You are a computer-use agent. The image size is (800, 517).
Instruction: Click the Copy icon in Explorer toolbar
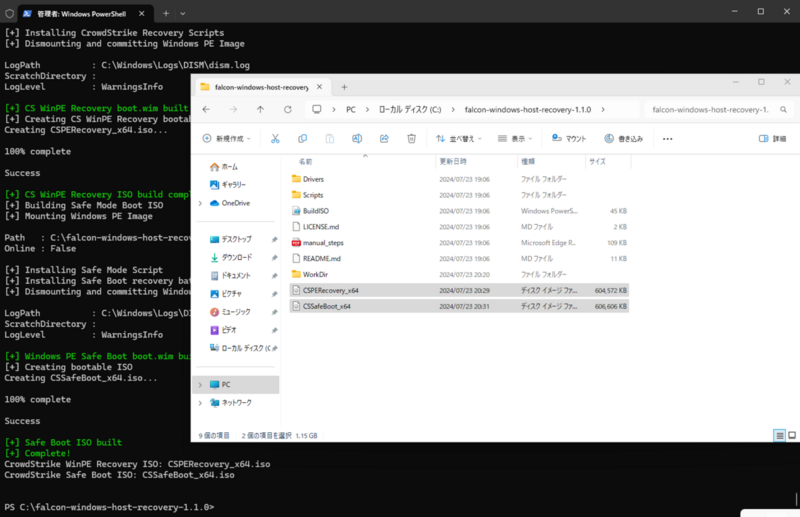[303, 138]
